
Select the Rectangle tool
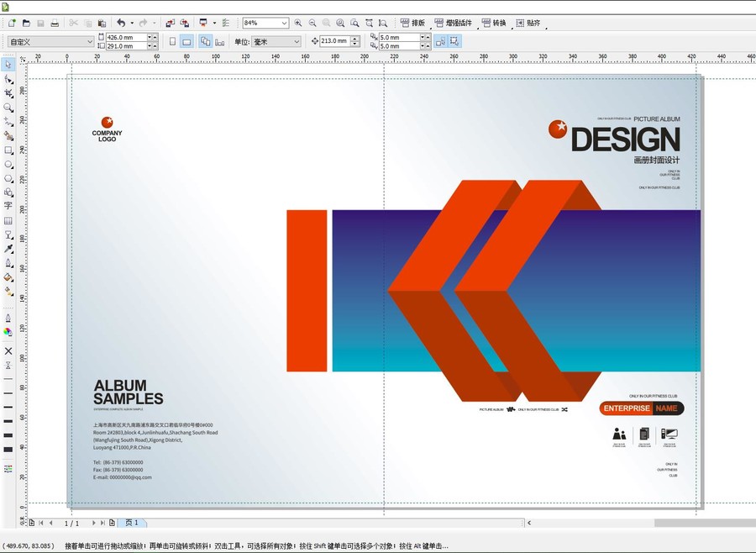[x=8, y=150]
